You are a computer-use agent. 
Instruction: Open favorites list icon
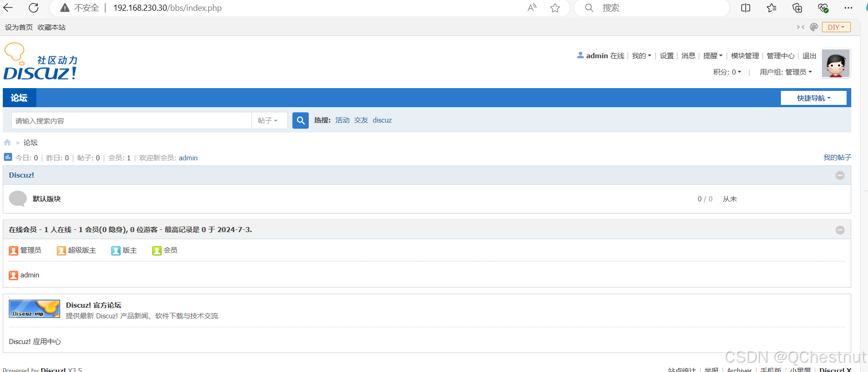point(772,7)
